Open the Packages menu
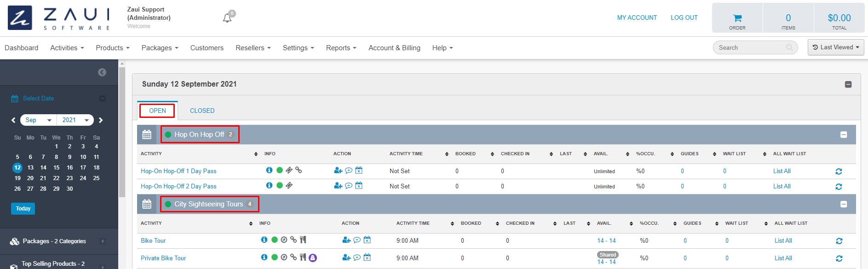The height and width of the screenshot is (269, 868). (160, 48)
